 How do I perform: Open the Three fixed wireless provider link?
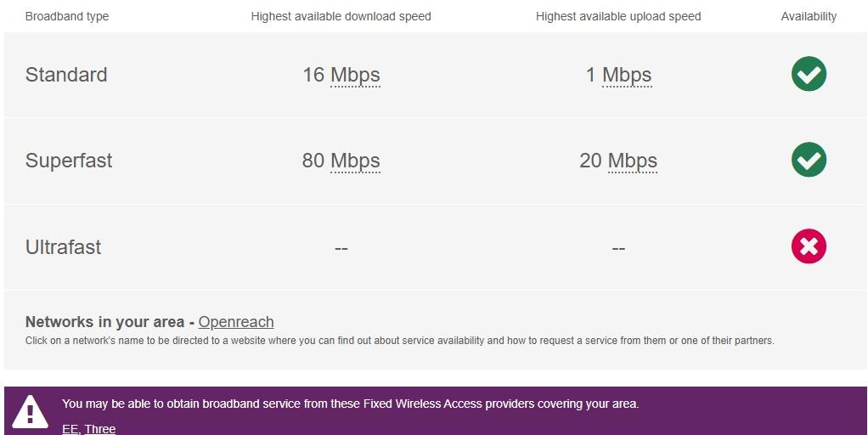tap(100, 429)
